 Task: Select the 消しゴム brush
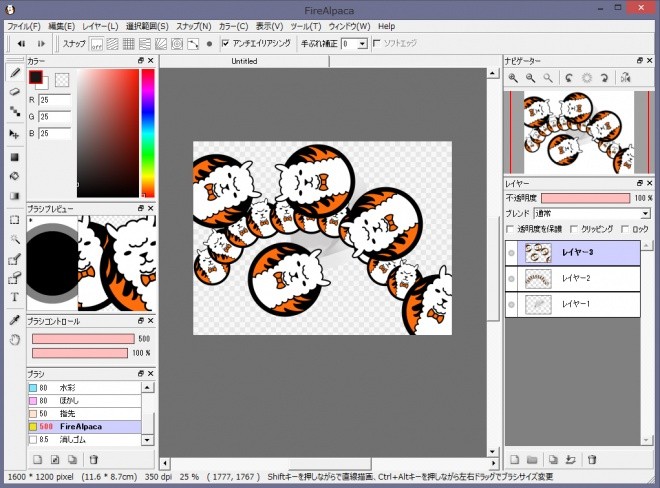(x=84, y=440)
